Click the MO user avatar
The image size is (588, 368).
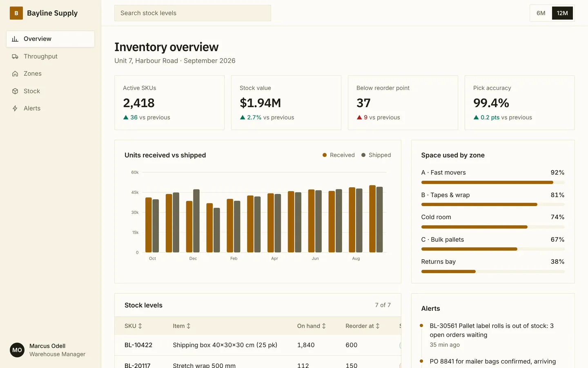coord(17,350)
